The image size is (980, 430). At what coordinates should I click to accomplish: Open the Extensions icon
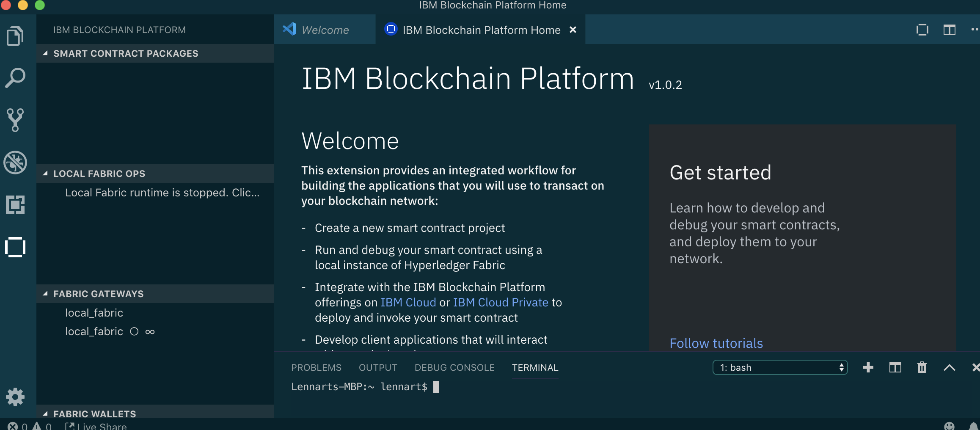[16, 205]
